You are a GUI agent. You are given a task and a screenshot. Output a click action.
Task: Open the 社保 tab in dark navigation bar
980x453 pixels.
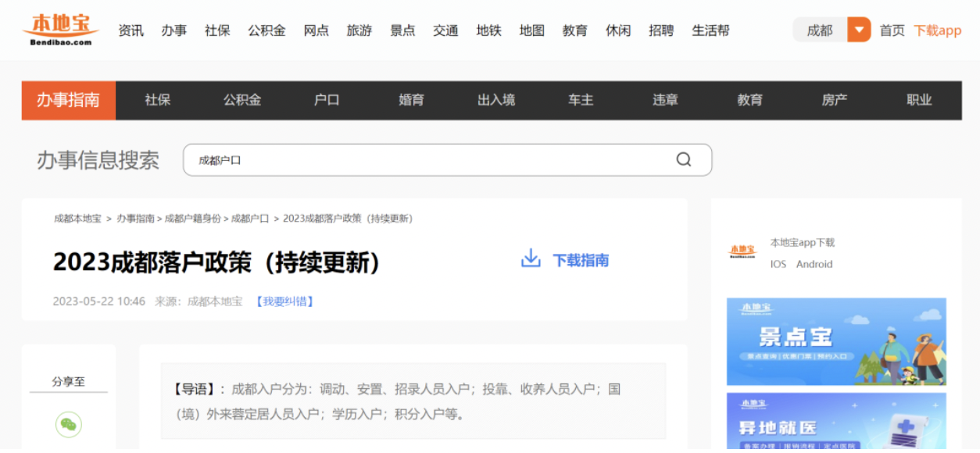(x=157, y=100)
